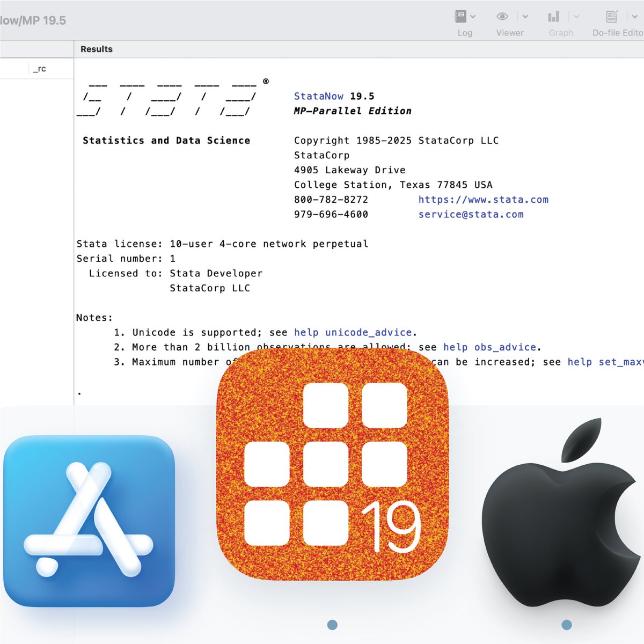Click the 800-782-8272 phone number
Screen dimensions: 644x644
coord(331,200)
